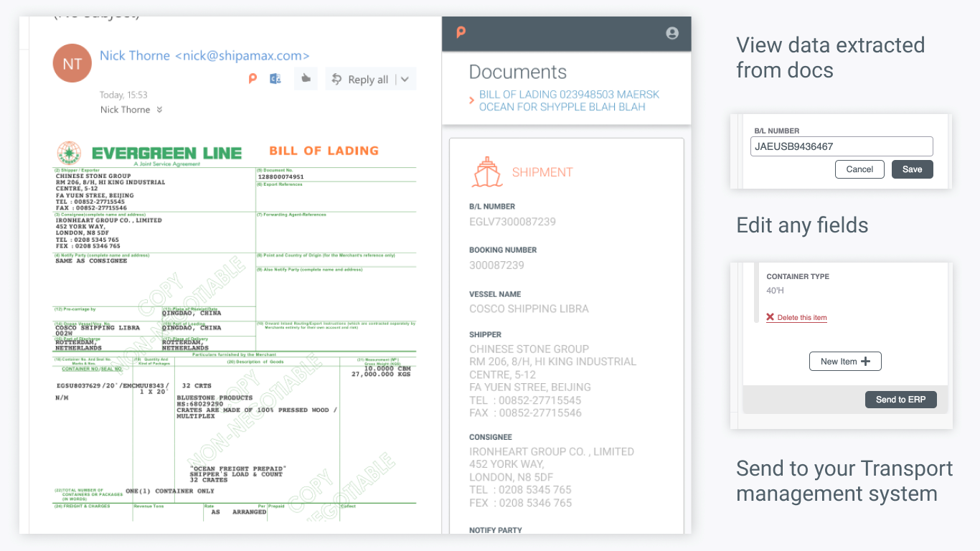Click the Cancel button
Screen dimensions: 980x551
click(859, 169)
